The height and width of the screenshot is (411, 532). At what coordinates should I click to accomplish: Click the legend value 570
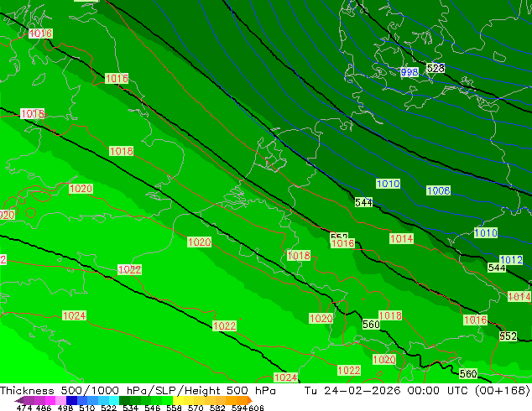[x=196, y=408]
